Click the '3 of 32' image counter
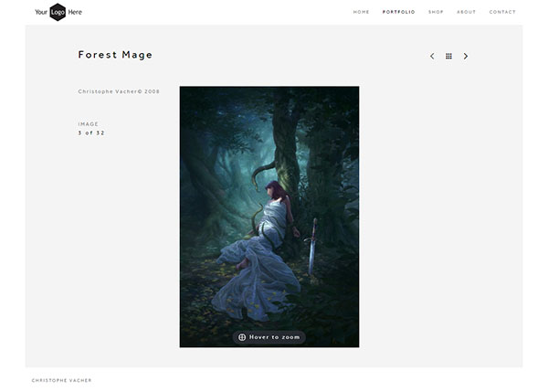The height and width of the screenshot is (392, 548). click(91, 133)
